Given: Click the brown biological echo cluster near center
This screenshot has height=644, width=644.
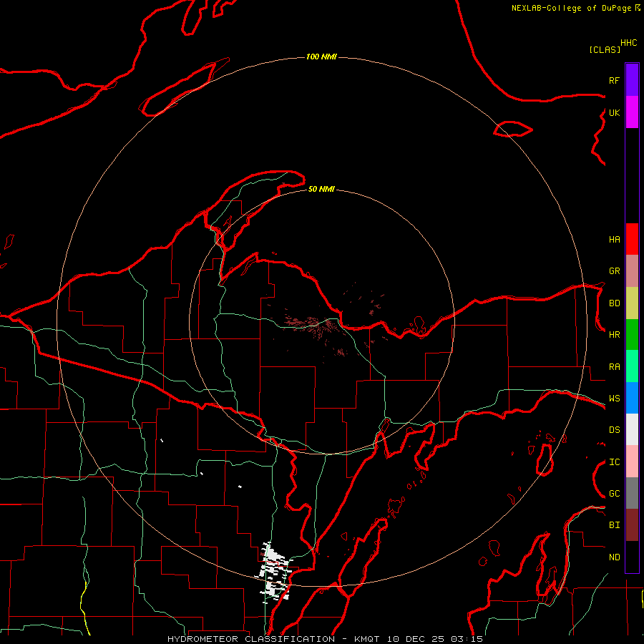Looking at the screenshot, I should point(314,326).
